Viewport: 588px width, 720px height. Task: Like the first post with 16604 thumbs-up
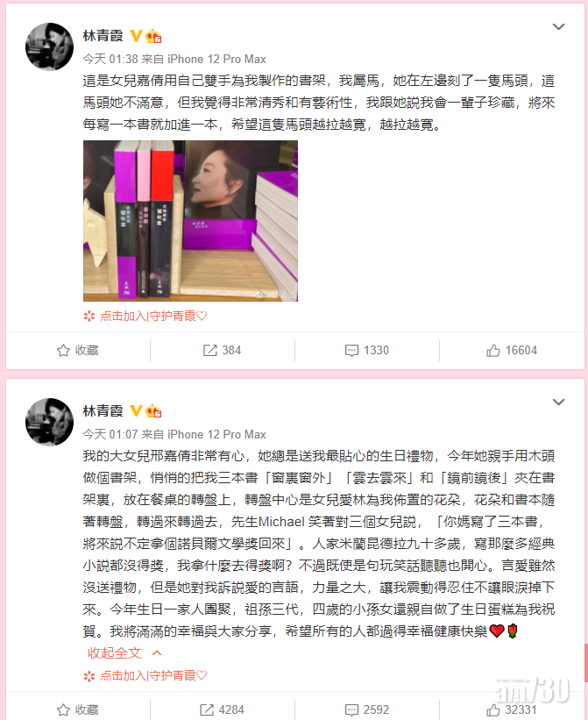click(x=493, y=351)
